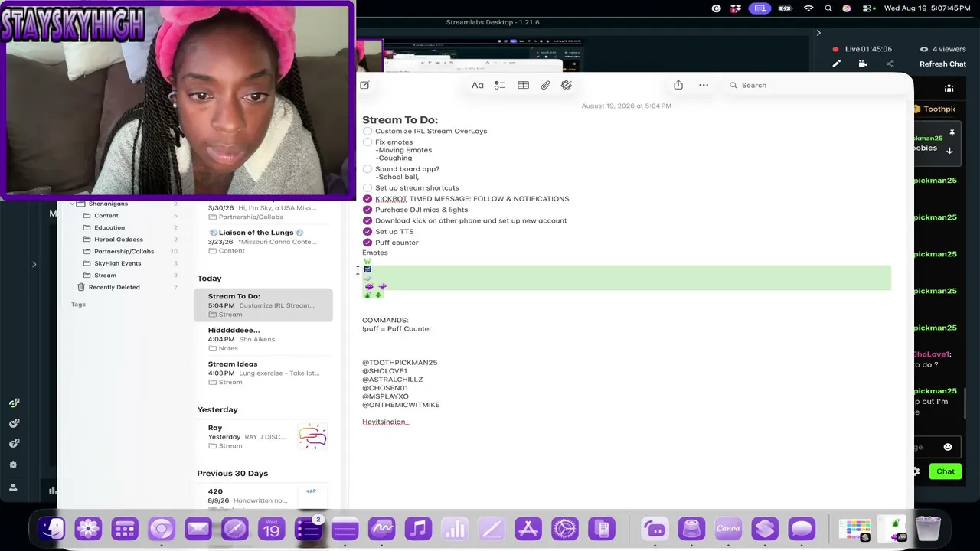
Task: Open the share icon in Notes toolbar
Action: 678,85
